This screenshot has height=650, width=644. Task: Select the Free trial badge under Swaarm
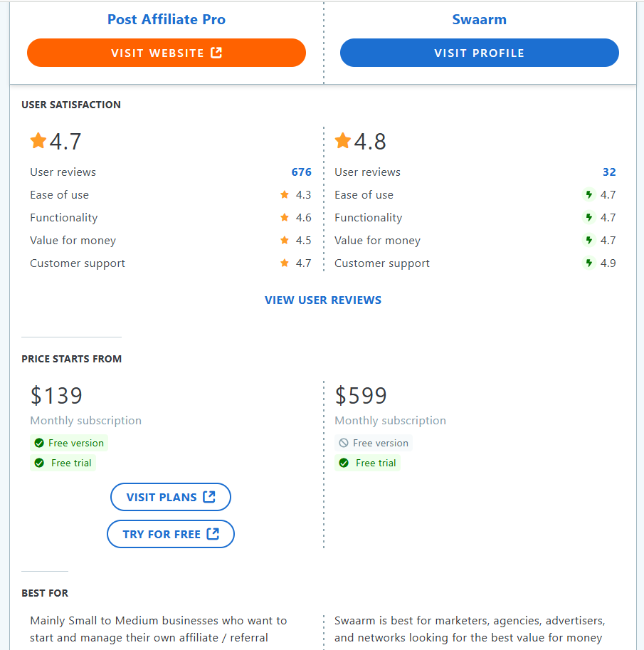coord(368,463)
